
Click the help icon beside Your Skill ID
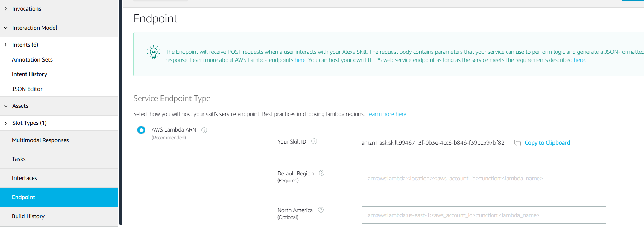[x=314, y=141]
